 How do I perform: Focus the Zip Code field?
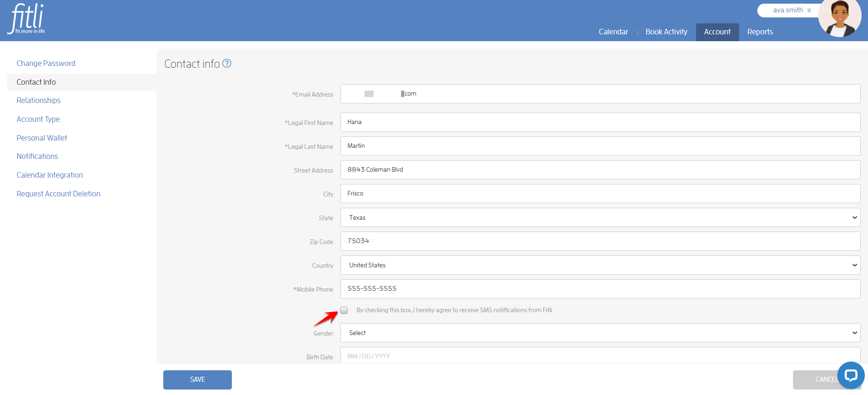click(600, 241)
